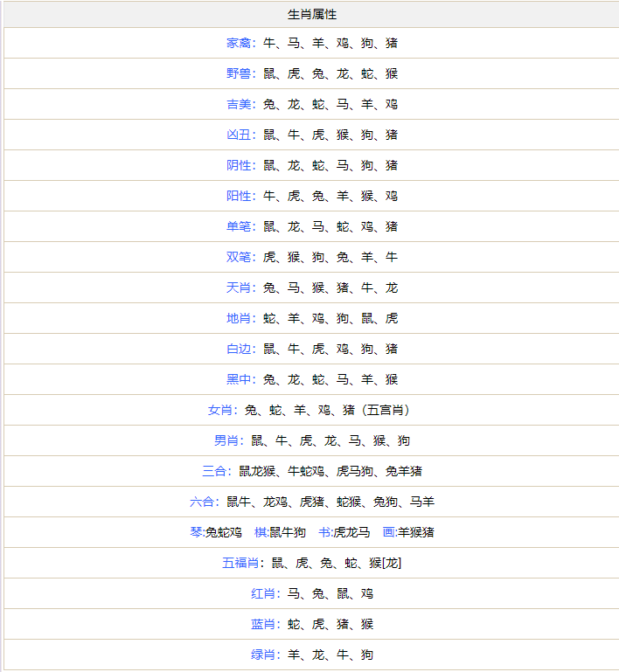Click the 五福肖 label
Image resolution: width=619 pixels, height=672 pixels.
pos(240,563)
